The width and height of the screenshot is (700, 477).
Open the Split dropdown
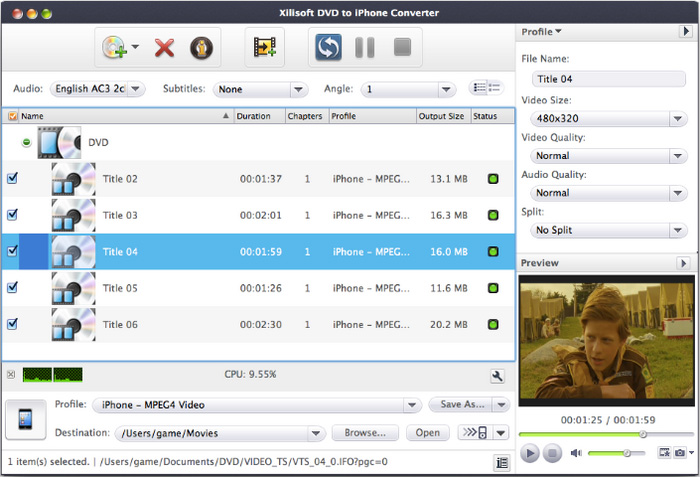tap(608, 230)
